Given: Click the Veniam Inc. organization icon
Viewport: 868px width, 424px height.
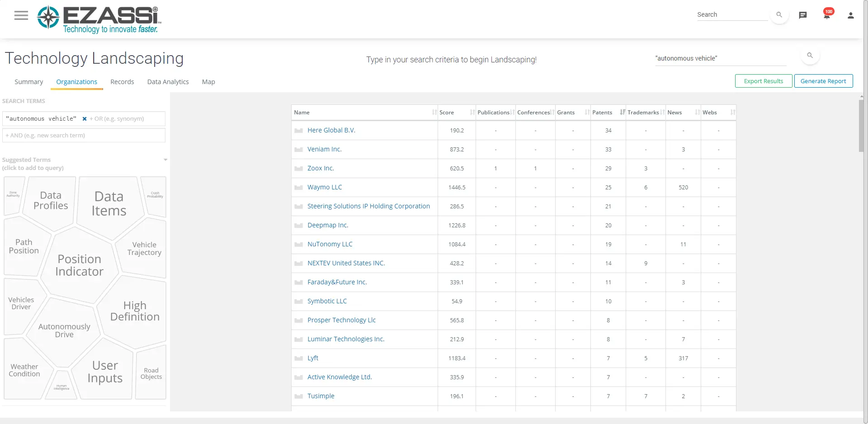Looking at the screenshot, I should pos(298,150).
